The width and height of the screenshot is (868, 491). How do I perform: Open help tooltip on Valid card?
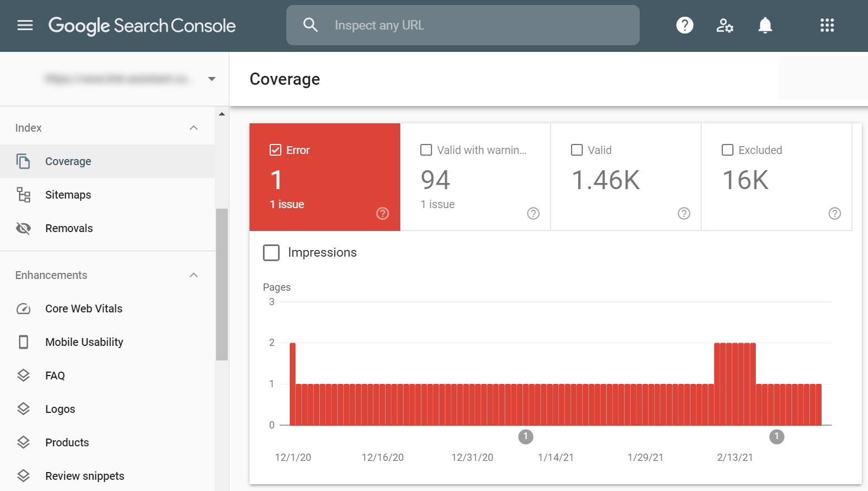[x=684, y=213]
